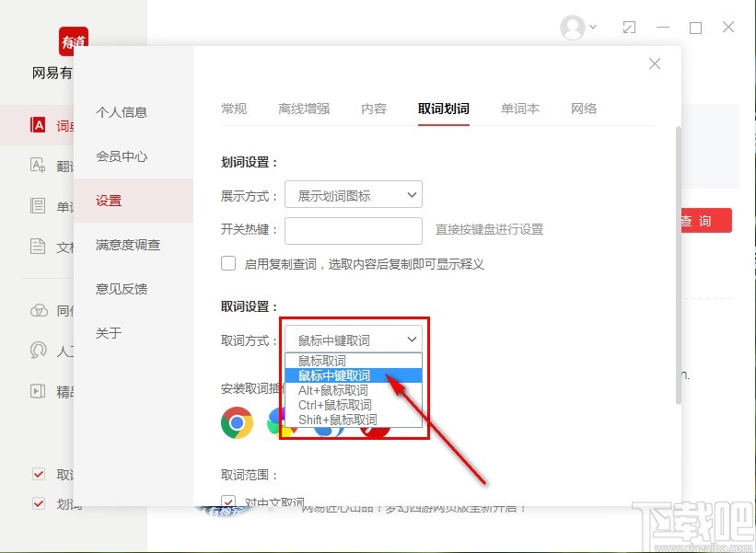Click the Chrome plugin icon

click(x=237, y=423)
